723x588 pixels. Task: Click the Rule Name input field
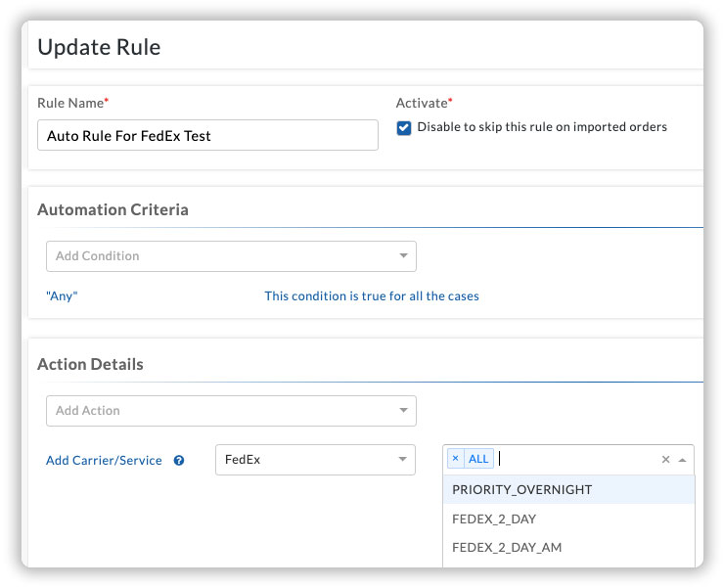point(207,135)
